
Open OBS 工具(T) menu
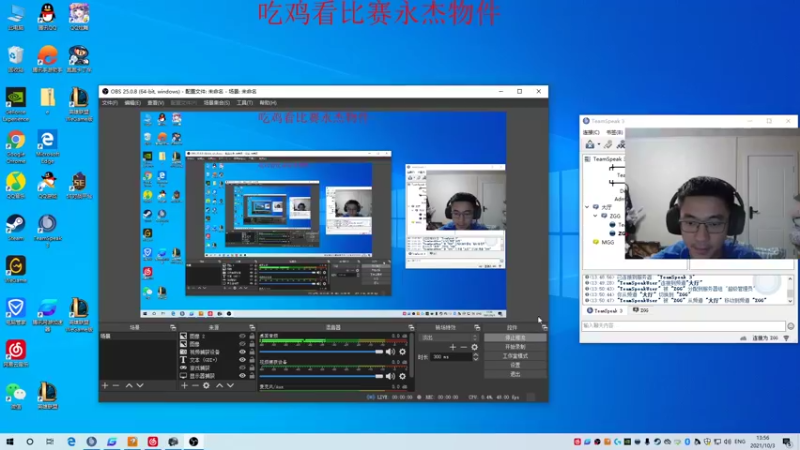pos(244,103)
